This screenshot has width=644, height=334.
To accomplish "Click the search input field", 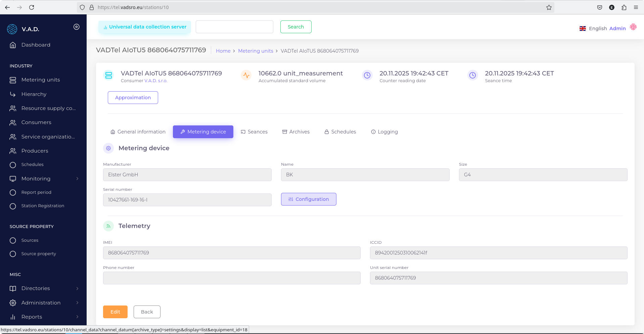I will click(234, 27).
